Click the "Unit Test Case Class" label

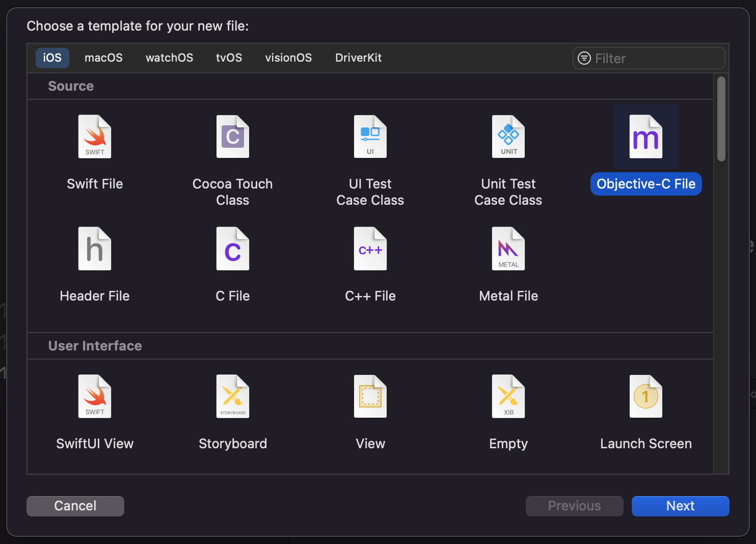pyautogui.click(x=508, y=192)
